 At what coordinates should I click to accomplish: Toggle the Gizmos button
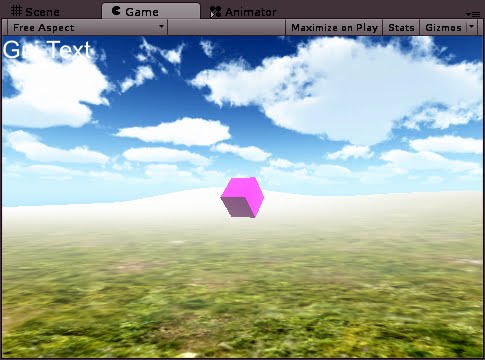pos(443,28)
